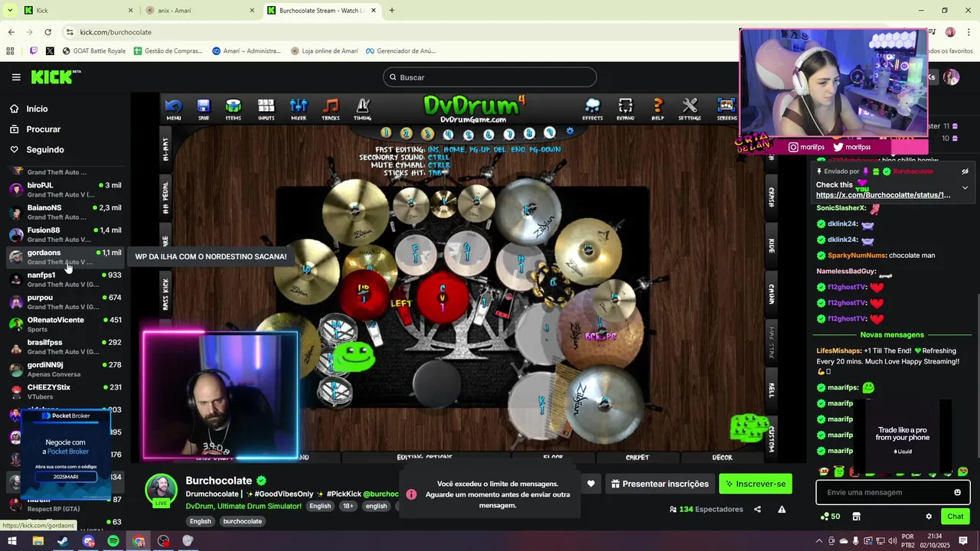Image resolution: width=980 pixels, height=551 pixels.
Task: Open DvDrum Items icon
Action: [x=234, y=109]
